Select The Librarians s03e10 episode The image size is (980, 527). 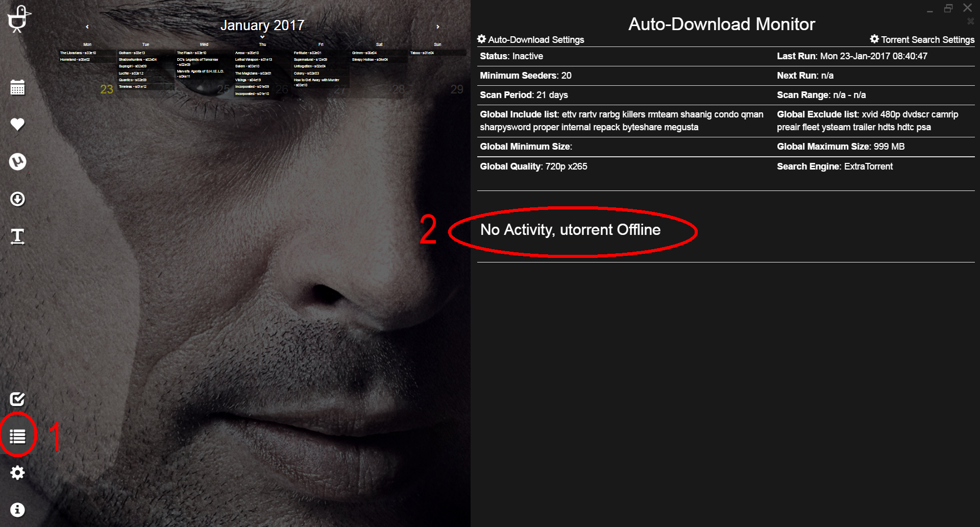tap(78, 53)
